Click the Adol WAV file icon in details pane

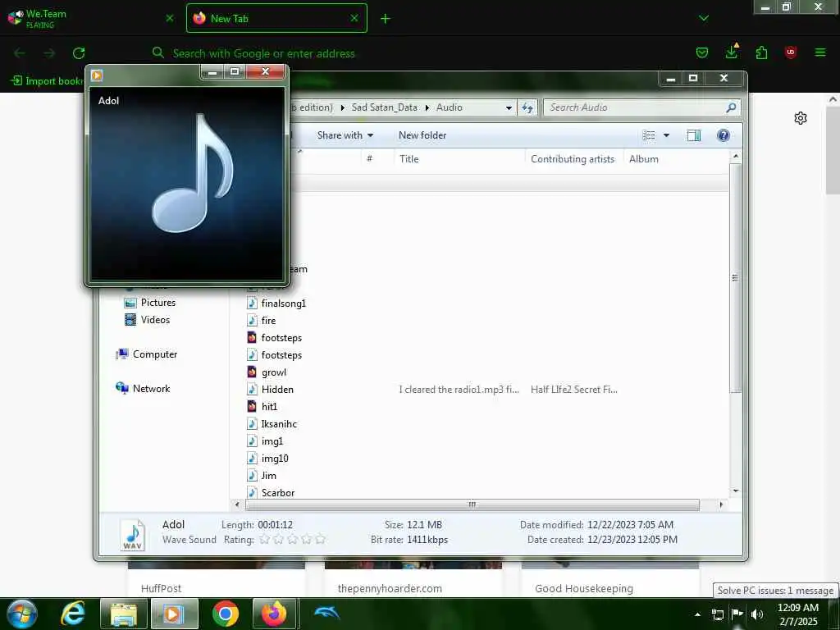(x=132, y=534)
